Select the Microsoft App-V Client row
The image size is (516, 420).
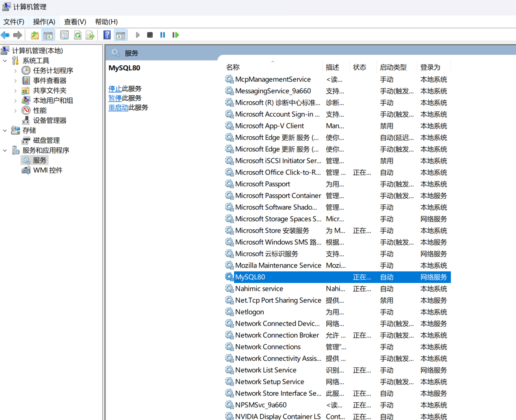(337, 126)
